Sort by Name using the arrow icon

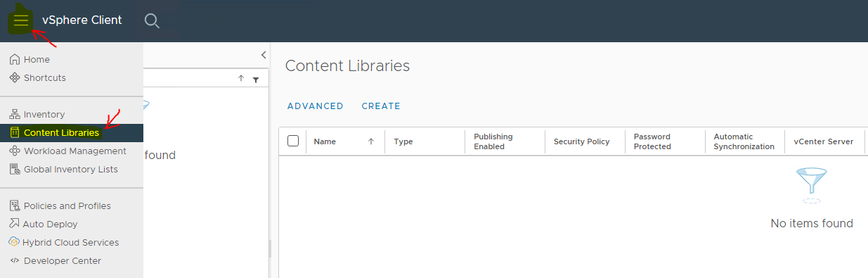[371, 141]
